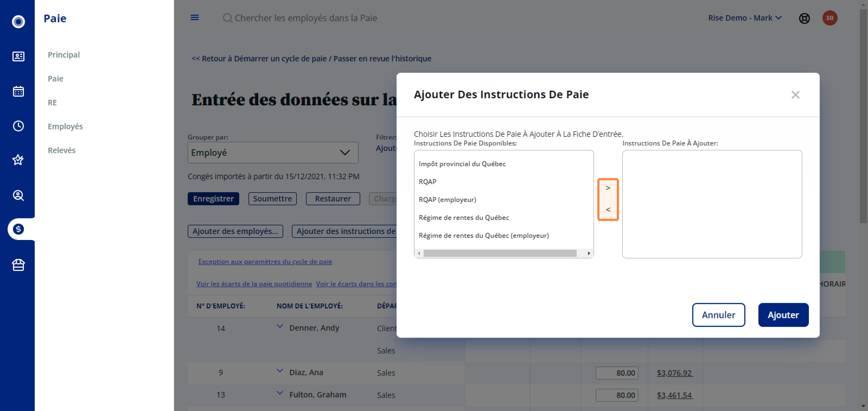Expand Diaz, Ana row chevron

[280, 371]
